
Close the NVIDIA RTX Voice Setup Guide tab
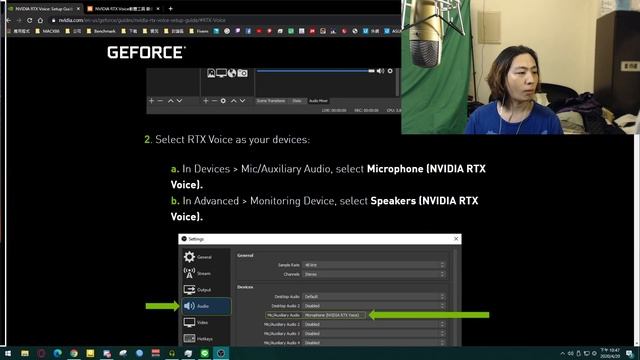[x=78, y=9]
